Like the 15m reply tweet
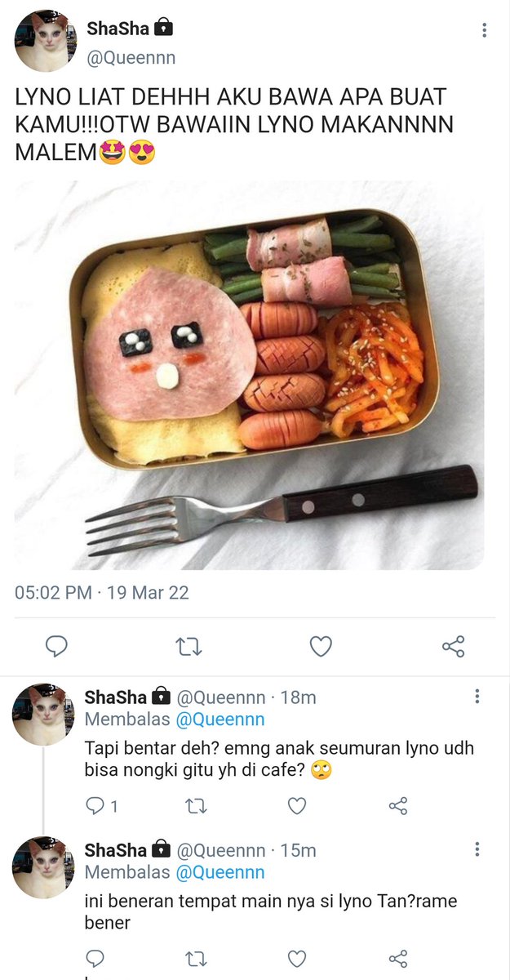Screen dimensions: 510x980 coord(297,959)
